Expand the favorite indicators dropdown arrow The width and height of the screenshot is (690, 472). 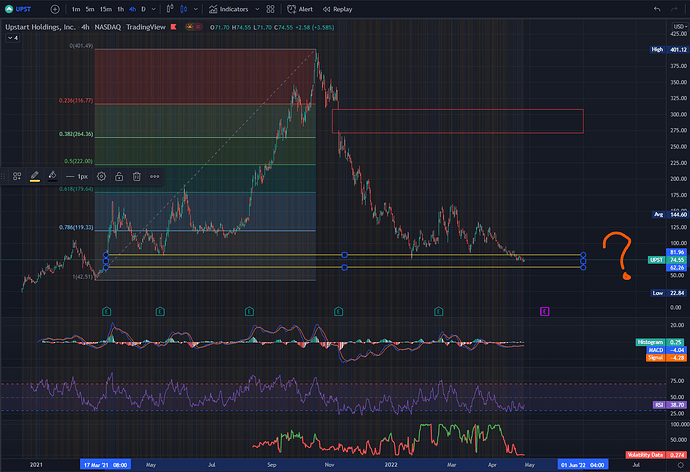[x=257, y=9]
